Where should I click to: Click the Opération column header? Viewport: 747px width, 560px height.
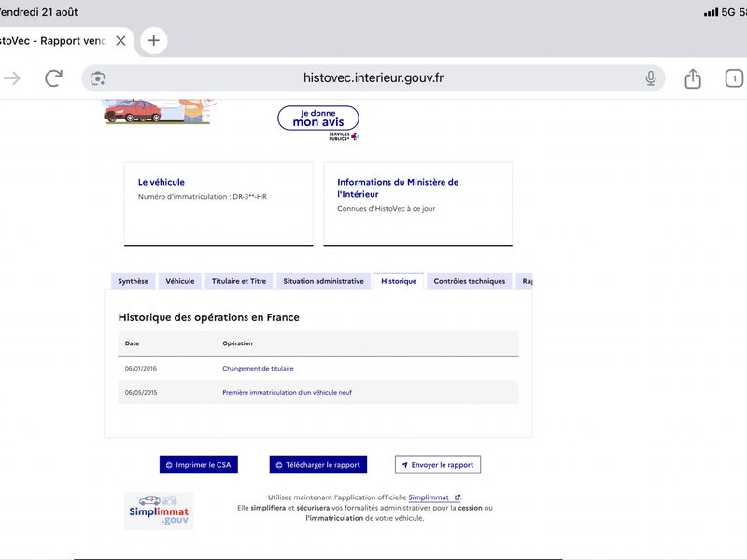tap(237, 343)
